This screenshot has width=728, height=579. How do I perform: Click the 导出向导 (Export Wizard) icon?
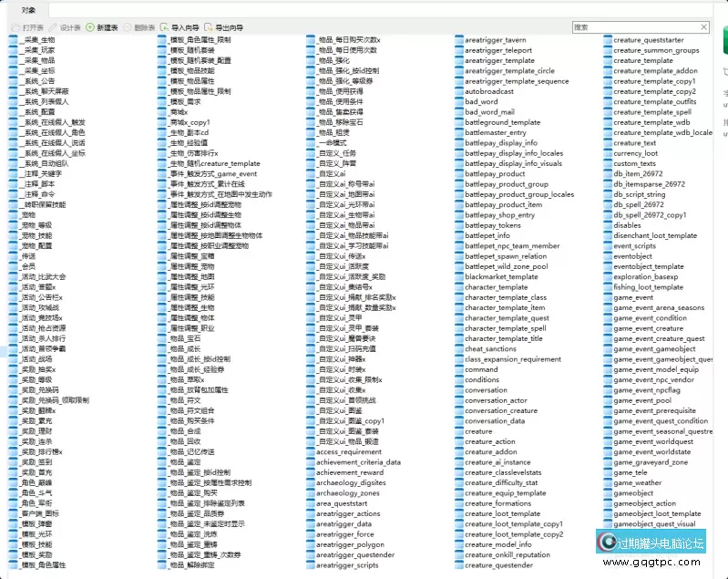(210, 27)
